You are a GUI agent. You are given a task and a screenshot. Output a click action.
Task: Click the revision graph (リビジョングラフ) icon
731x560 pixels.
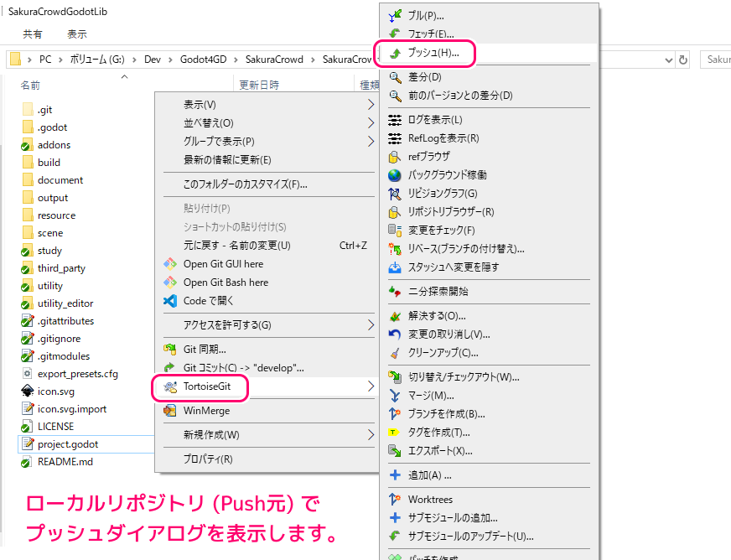point(396,194)
